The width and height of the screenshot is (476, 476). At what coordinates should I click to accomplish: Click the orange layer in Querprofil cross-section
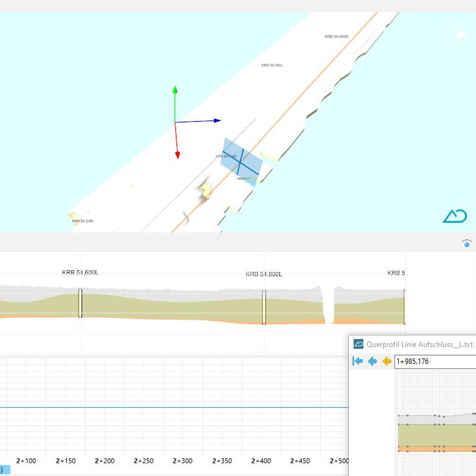click(x=437, y=449)
